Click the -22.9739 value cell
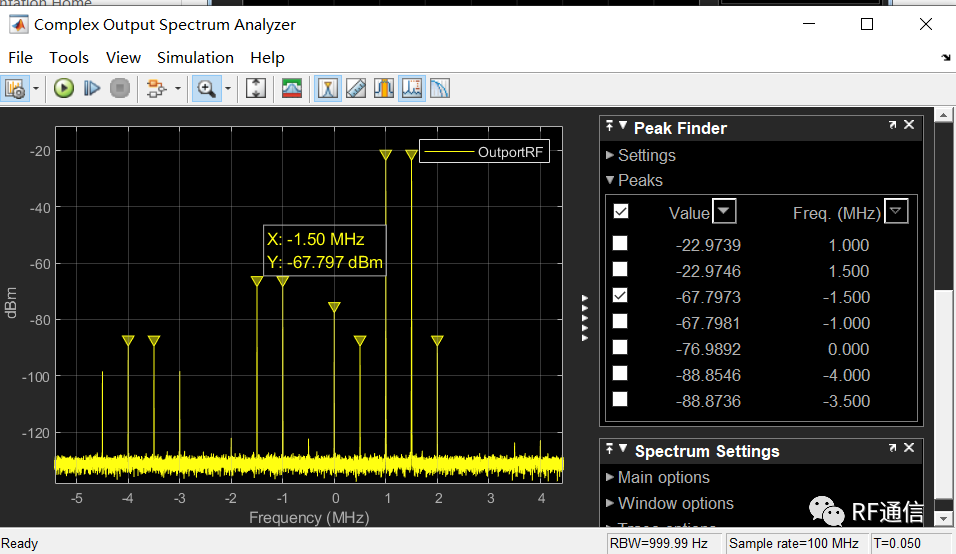Viewport: 956px width, 554px height. tap(708, 246)
